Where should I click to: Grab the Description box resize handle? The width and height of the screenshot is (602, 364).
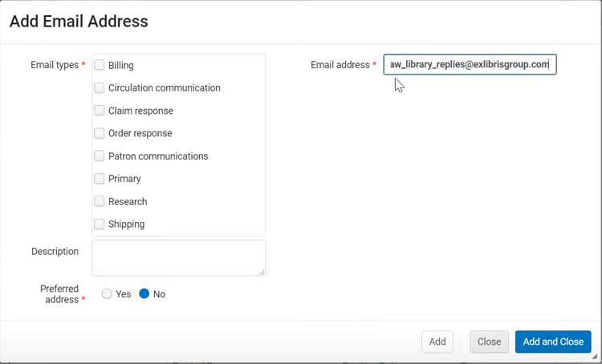(x=262, y=272)
